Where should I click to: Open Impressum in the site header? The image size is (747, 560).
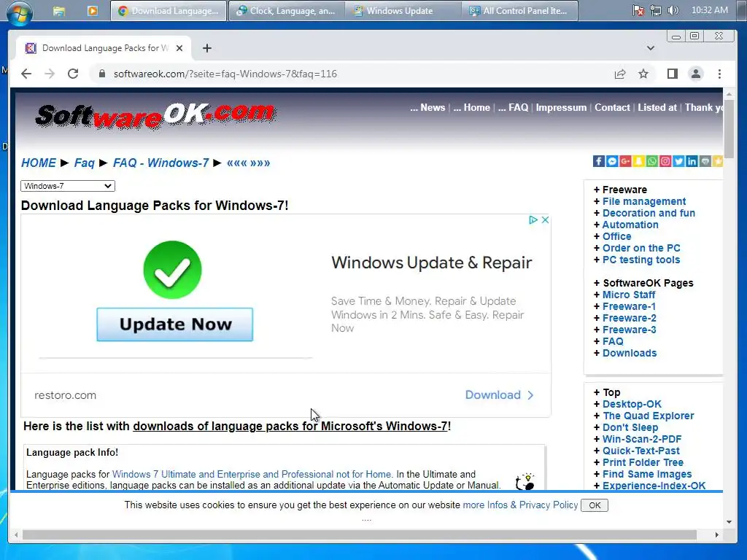pos(561,108)
